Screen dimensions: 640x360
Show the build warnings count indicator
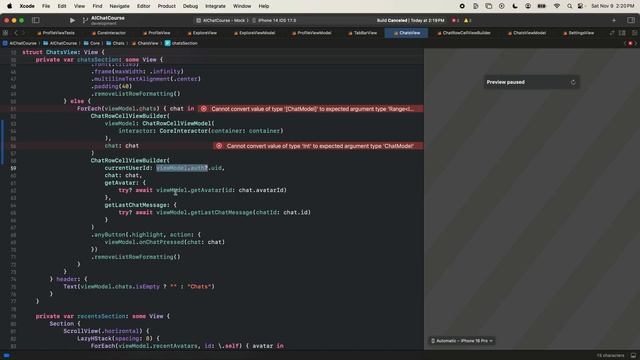(467, 20)
